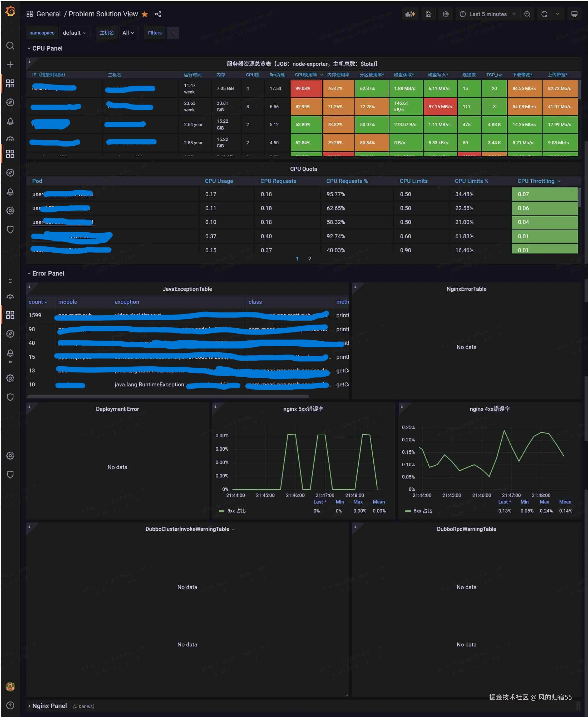Click the refresh dashboard icon
Viewport: 588px width, 717px height.
544,14
